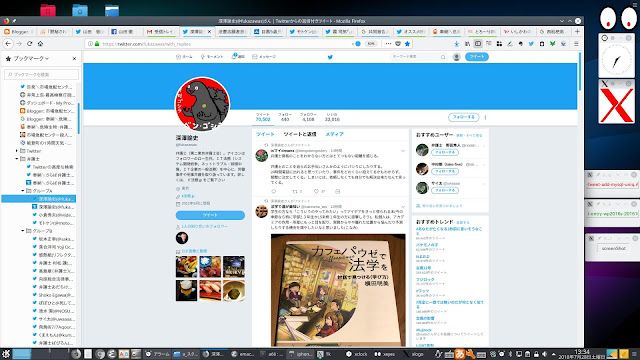Follow the second recommended user

[445, 171]
